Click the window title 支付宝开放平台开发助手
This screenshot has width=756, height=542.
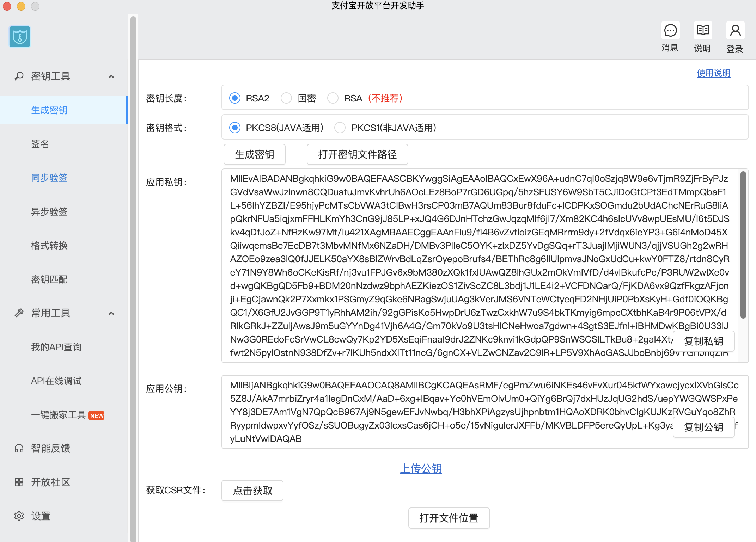click(378, 6)
